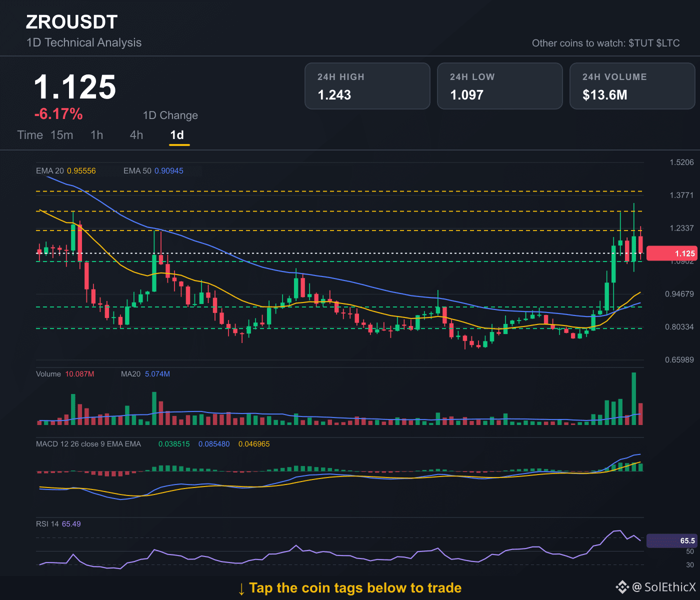This screenshot has height=600, width=700.
Task: Click the $LTC coin tag
Action: (668, 43)
